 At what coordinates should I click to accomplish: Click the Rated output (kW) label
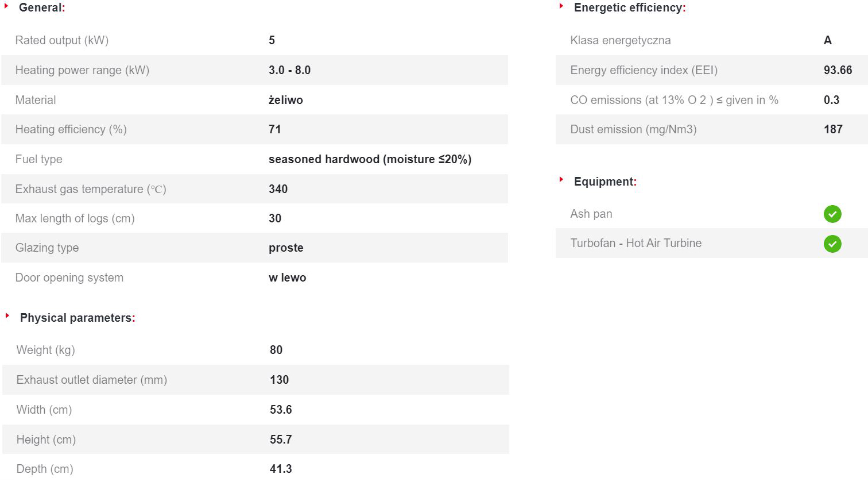(x=62, y=40)
